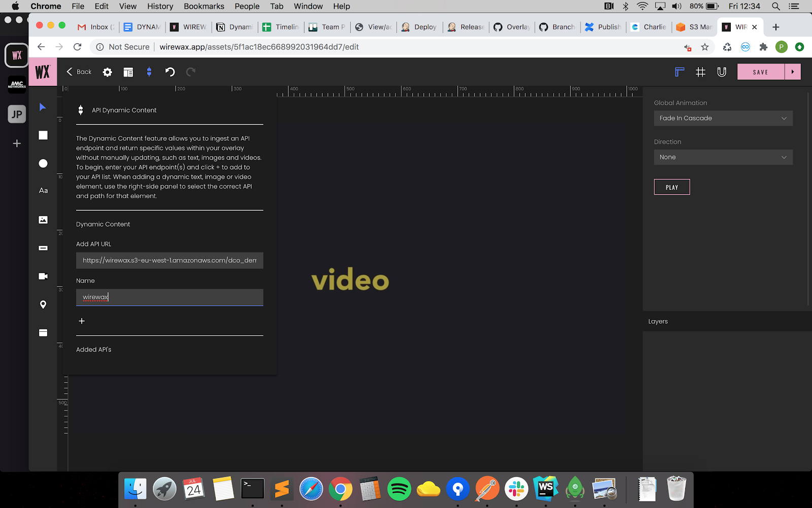
Task: Click the Add API URL input field
Action: 170,261
